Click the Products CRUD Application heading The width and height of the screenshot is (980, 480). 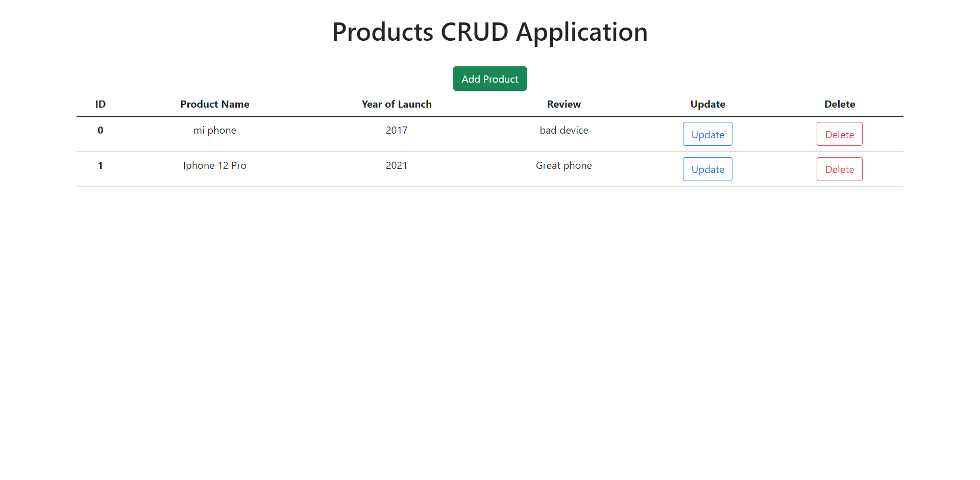pyautogui.click(x=490, y=32)
